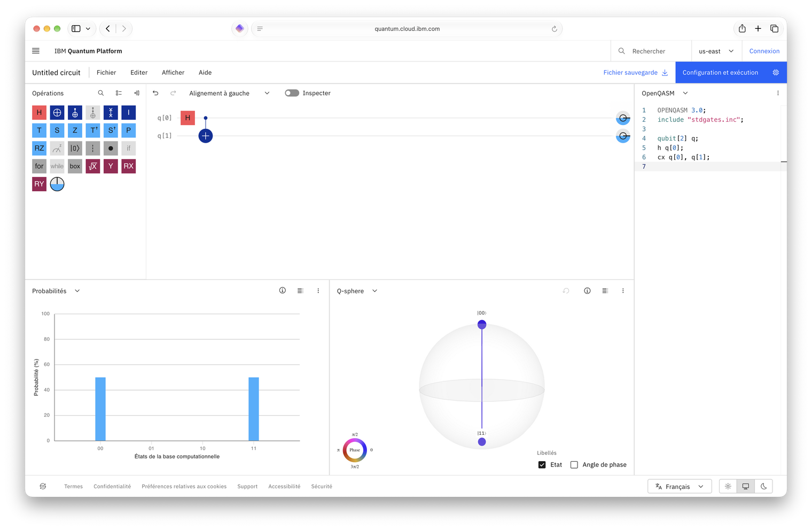Collapse the Opérations panel

(x=137, y=93)
